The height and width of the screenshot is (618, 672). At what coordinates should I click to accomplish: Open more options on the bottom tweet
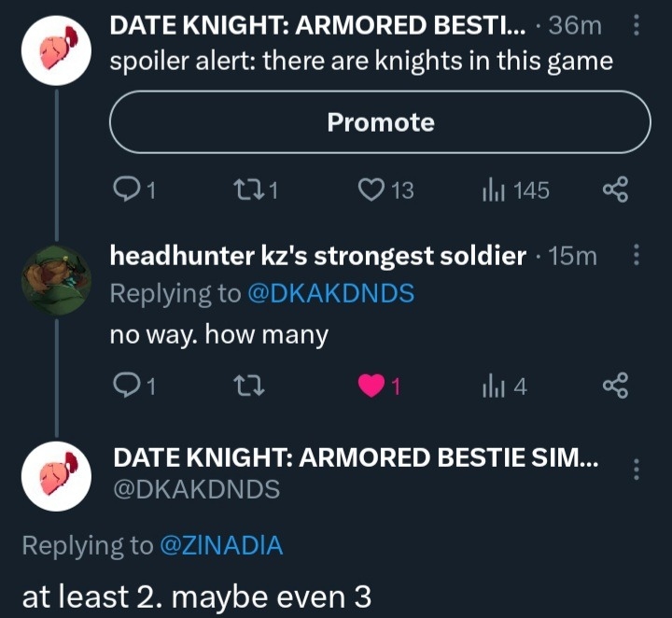(x=637, y=470)
